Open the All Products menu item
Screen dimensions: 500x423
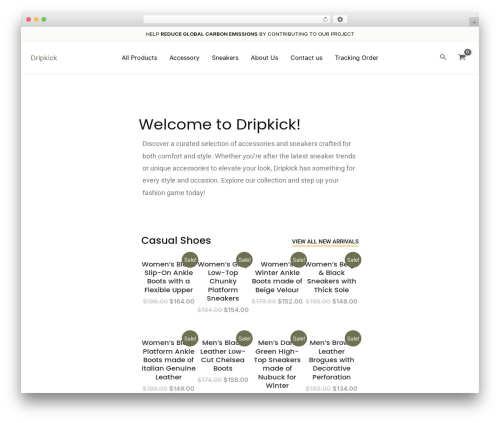[x=139, y=58]
